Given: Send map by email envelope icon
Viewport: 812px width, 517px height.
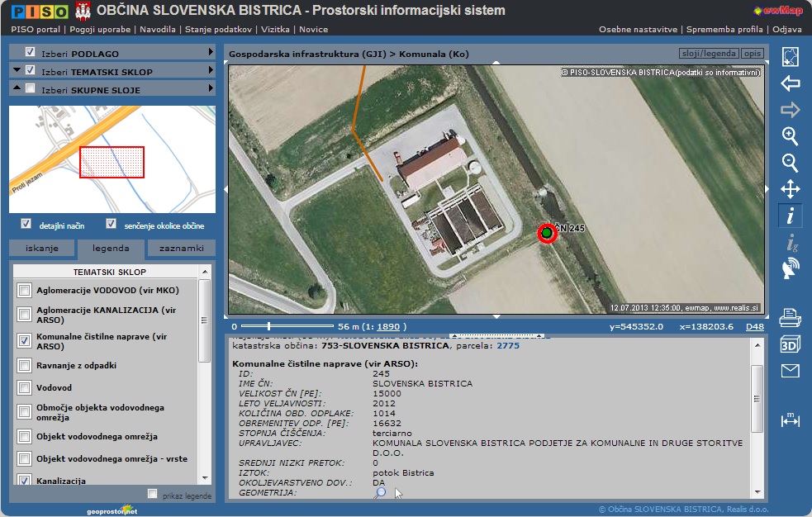Looking at the screenshot, I should coord(790,371).
